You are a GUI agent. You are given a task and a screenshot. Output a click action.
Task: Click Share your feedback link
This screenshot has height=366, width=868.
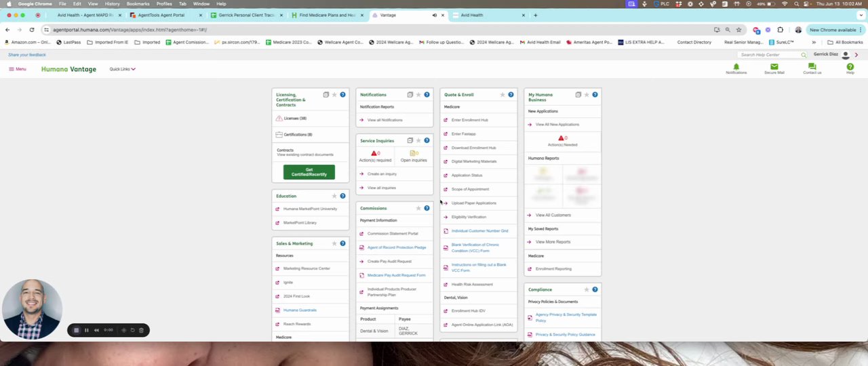27,55
